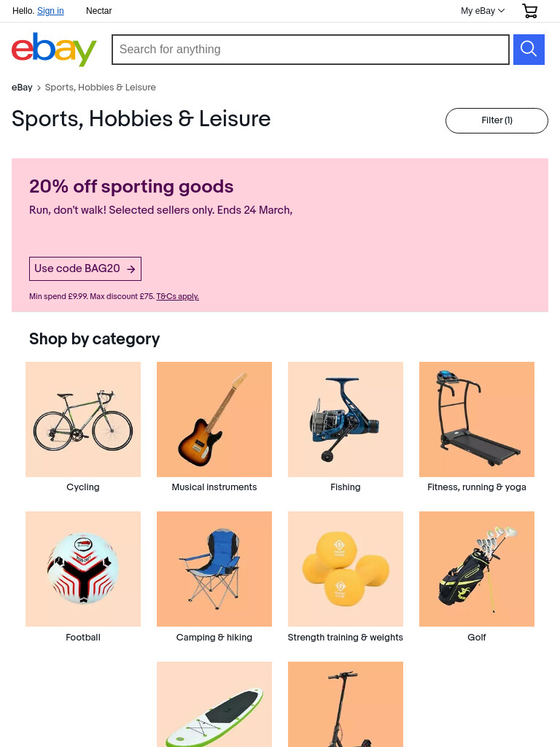Open the shopping cart icon
This screenshot has width=560, height=747.
pyautogui.click(x=529, y=10)
